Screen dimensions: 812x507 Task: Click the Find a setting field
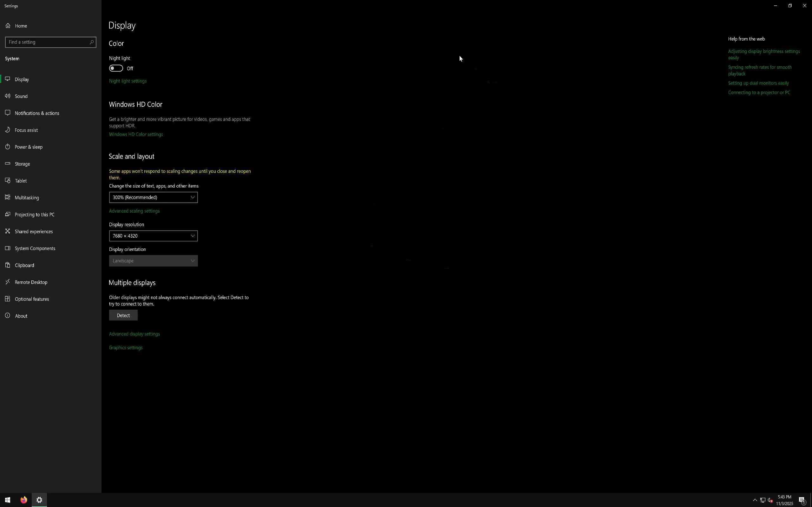(x=47, y=42)
